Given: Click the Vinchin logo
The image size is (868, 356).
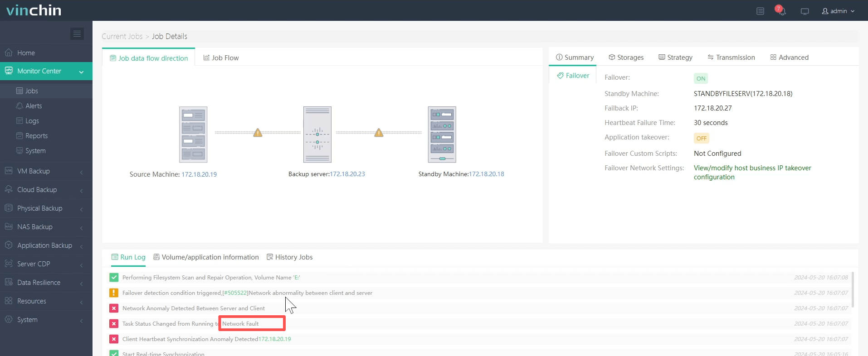Looking at the screenshot, I should tap(34, 10).
